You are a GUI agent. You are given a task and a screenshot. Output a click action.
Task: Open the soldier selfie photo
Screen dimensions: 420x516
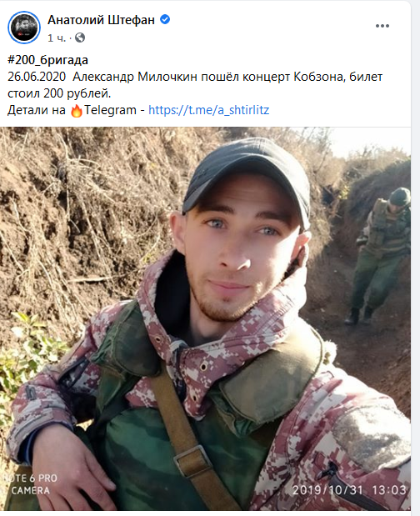205,318
